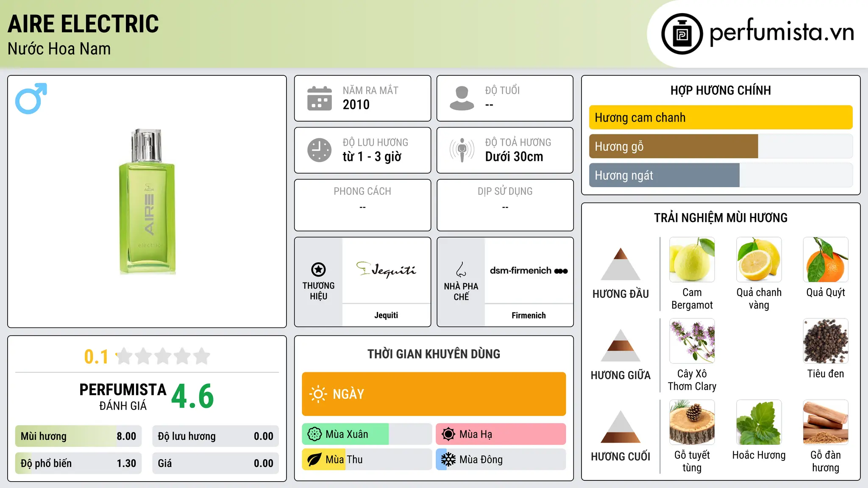The image size is (868, 488).
Task: Open the Firmenich perfumer name link
Action: (529, 316)
